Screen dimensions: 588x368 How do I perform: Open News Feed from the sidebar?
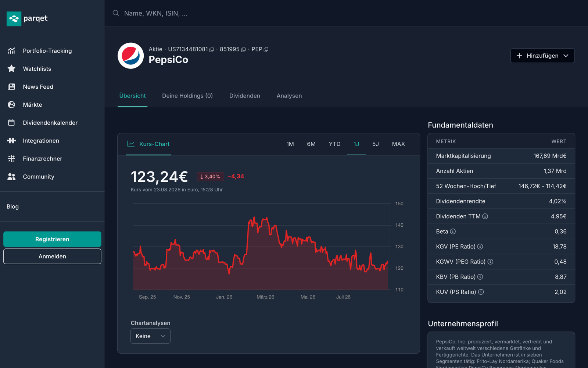click(38, 87)
